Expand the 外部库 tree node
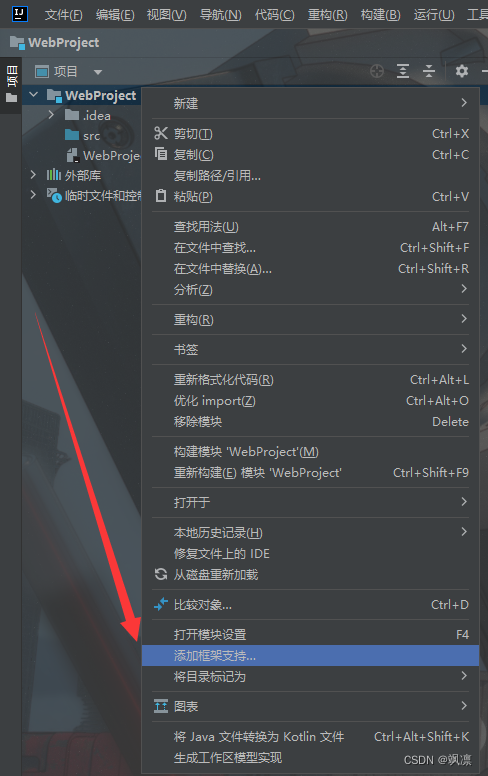This screenshot has width=488, height=776. pos(33,175)
